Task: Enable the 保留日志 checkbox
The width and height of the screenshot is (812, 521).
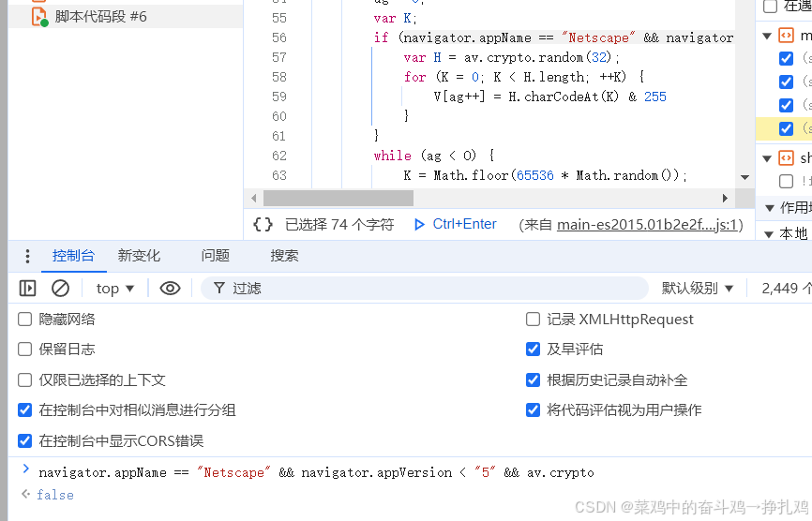Action: click(x=25, y=350)
